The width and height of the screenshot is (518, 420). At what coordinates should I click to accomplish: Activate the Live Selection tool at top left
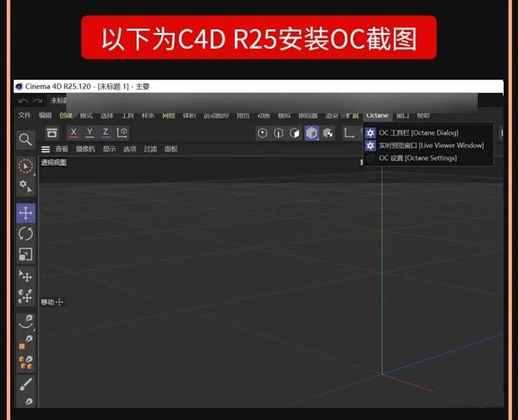25,166
